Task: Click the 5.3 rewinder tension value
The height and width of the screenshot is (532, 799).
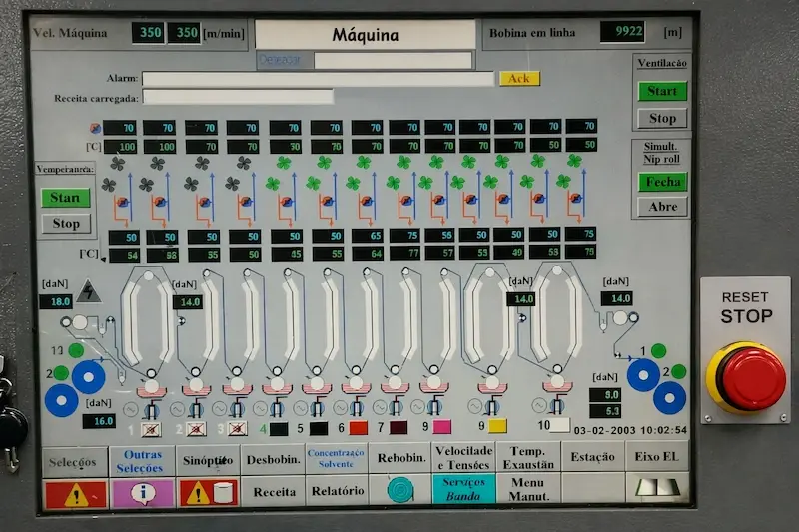Action: coord(605,411)
